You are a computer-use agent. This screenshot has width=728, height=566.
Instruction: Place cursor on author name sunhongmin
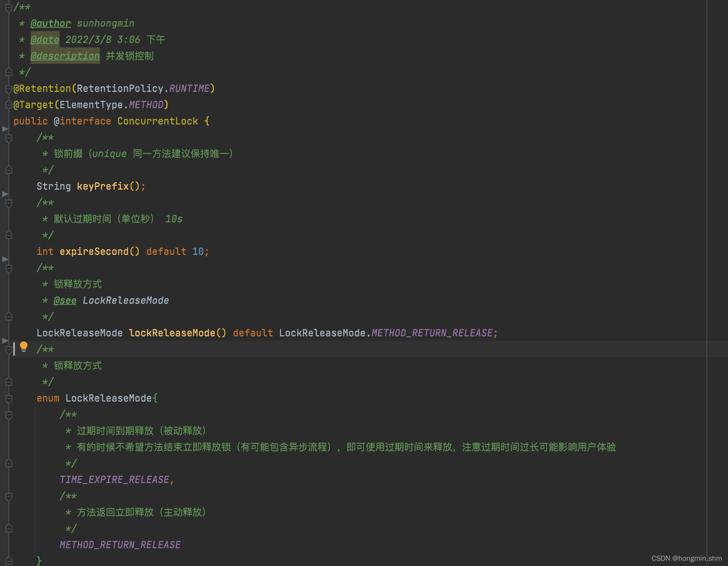coord(106,23)
